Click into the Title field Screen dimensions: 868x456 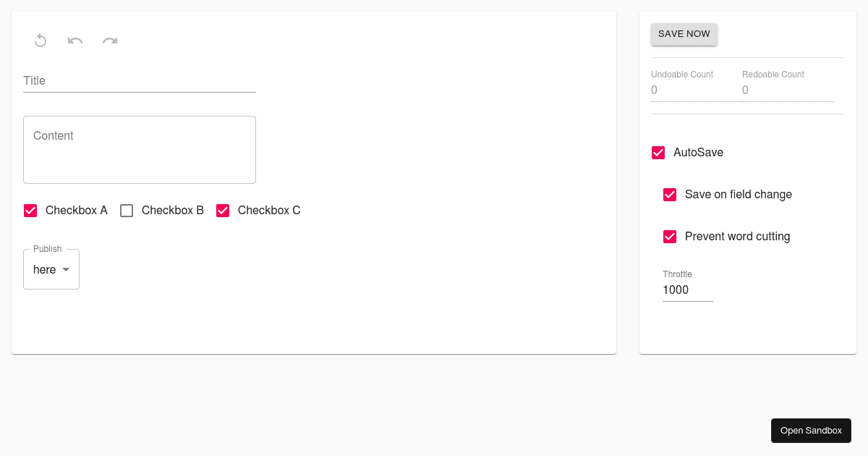[x=137, y=80]
